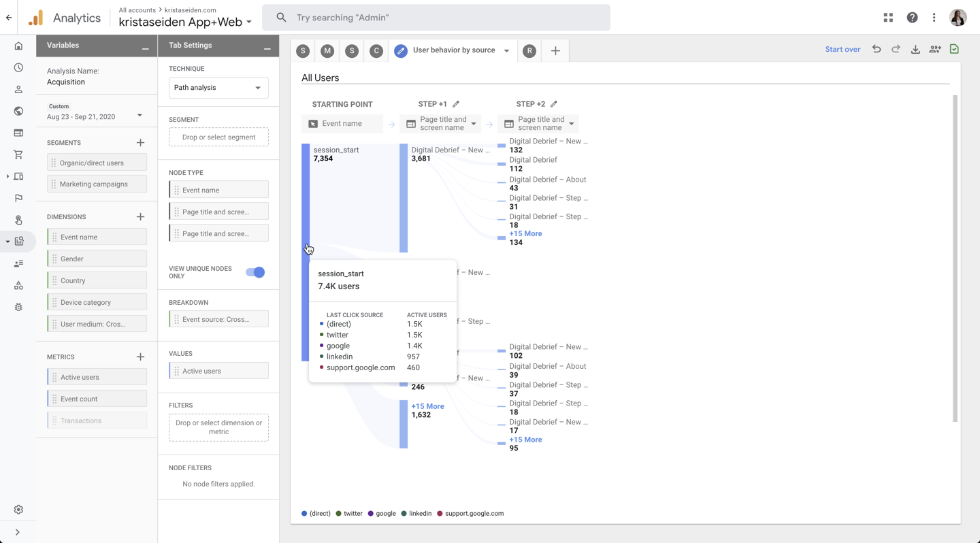Image resolution: width=980 pixels, height=543 pixels.
Task: Expand +15 More under 1,632
Action: tap(427, 406)
